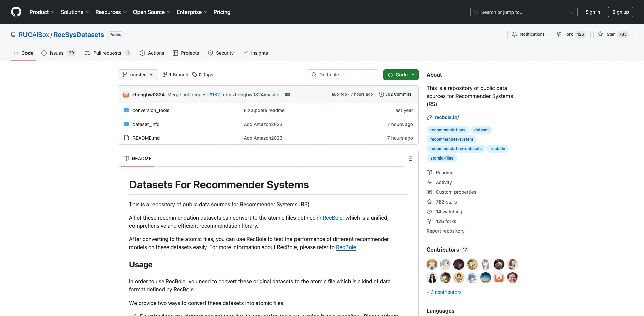Click the GitHub logo icon

[x=16, y=12]
